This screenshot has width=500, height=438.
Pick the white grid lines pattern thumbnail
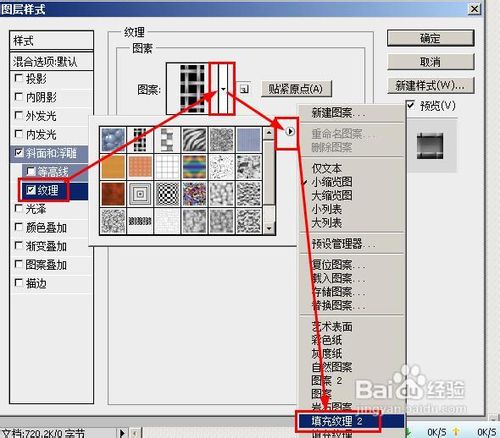coord(167,166)
